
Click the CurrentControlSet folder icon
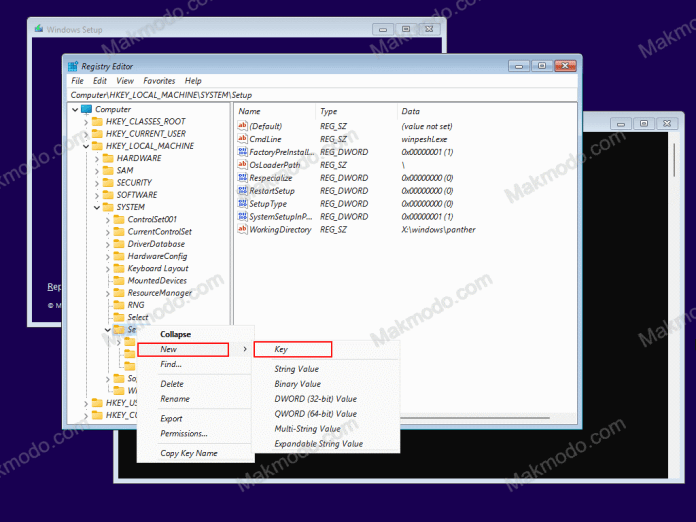(x=119, y=232)
